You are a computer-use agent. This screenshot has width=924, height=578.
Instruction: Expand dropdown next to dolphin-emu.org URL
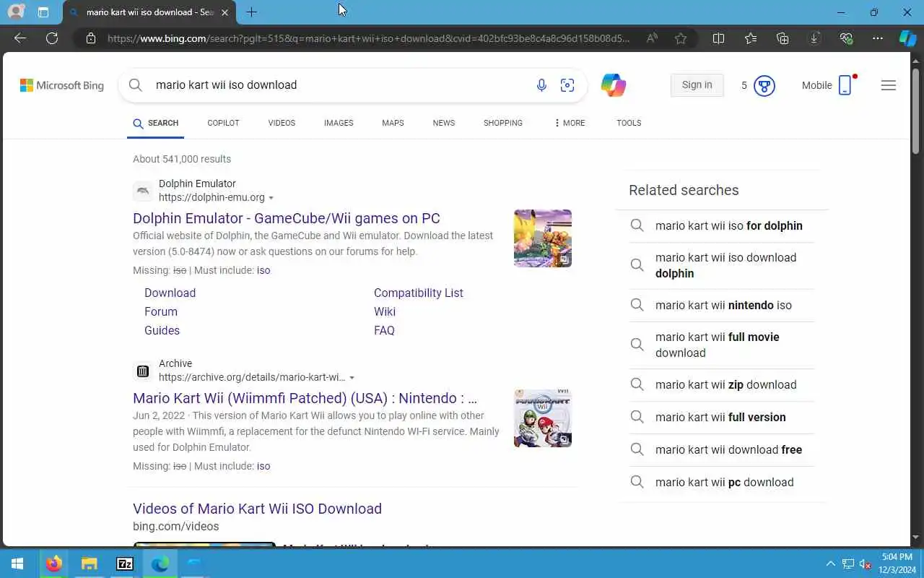[x=271, y=198]
